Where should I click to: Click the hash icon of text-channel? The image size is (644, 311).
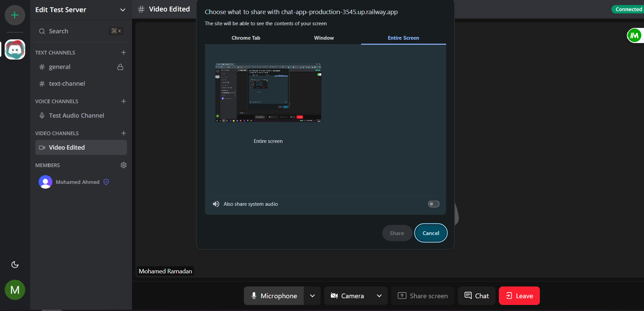pos(42,84)
